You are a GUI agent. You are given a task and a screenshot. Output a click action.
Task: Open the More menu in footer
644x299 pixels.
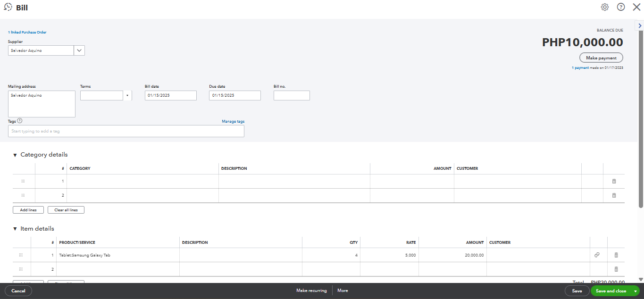coord(343,291)
